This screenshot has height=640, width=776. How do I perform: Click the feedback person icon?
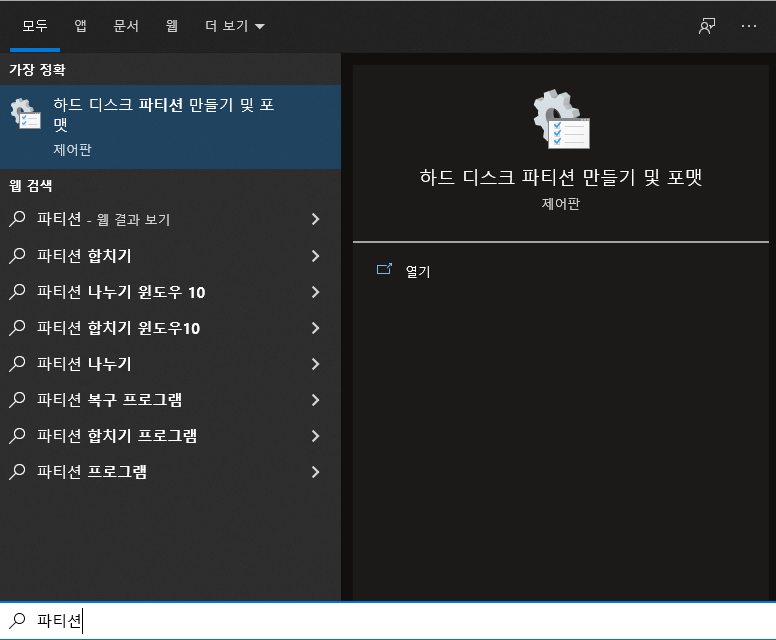[707, 26]
